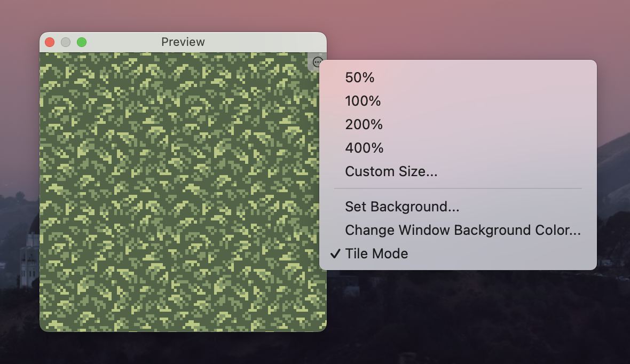Screen dimensions: 630x364
Task: Click the ellipsis options icon in preview
Action: coord(317,62)
